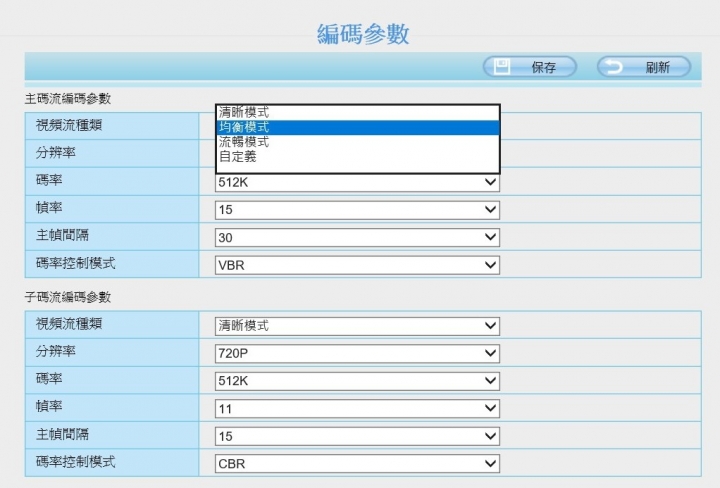Click the 主碼流編碼參數 section heading
The height and width of the screenshot is (488, 720).
point(68,99)
